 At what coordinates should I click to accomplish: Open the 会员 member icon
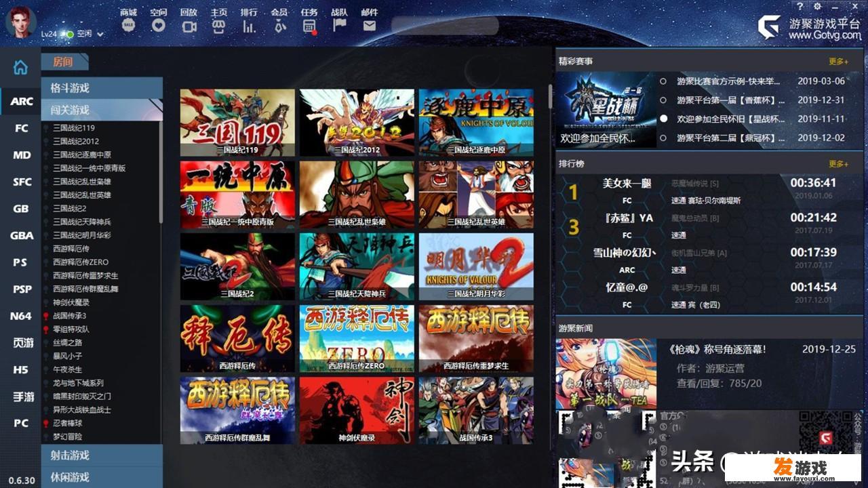pos(279,26)
